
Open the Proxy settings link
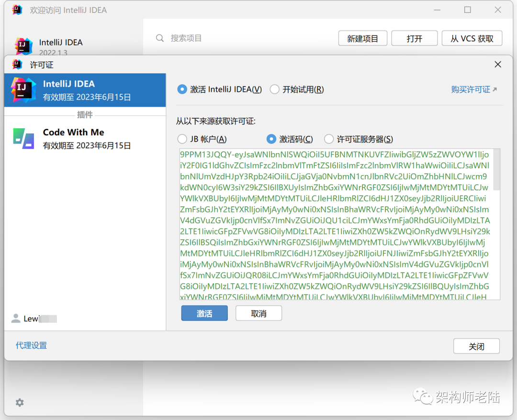coord(31,345)
